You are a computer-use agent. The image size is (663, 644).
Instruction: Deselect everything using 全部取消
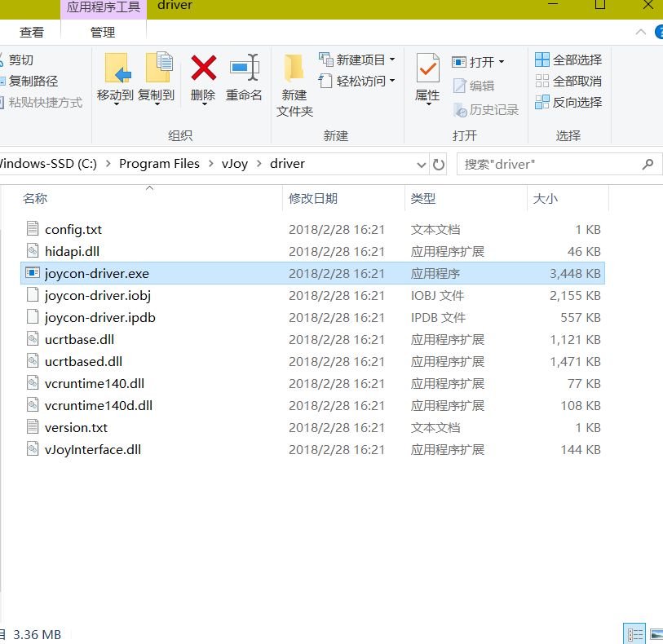(x=568, y=82)
